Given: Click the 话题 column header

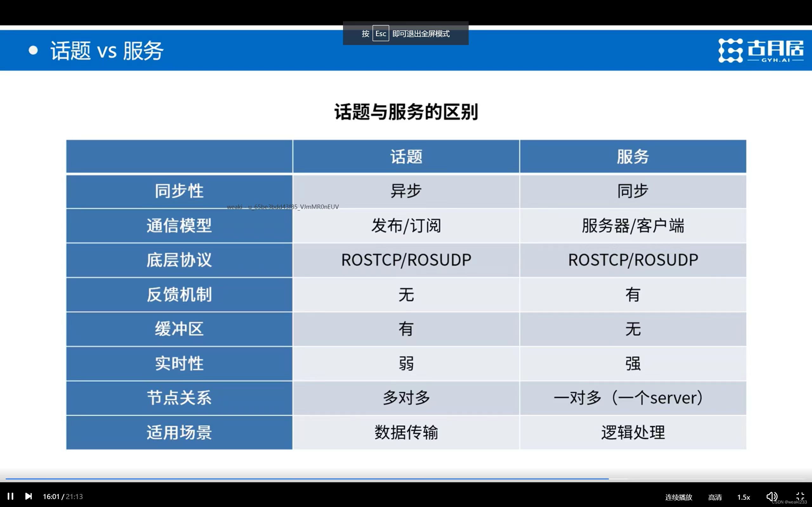Looking at the screenshot, I should (x=406, y=157).
